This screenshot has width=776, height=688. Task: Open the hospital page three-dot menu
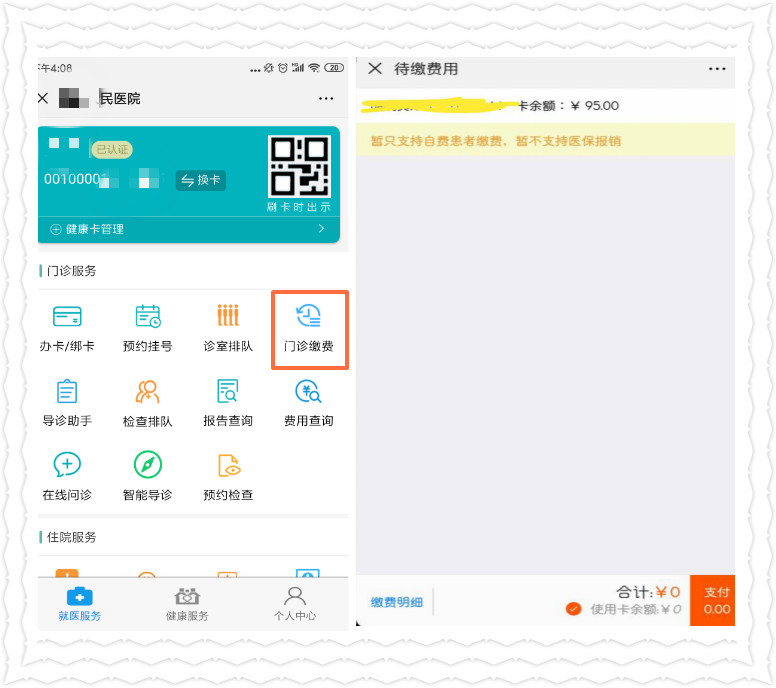pos(326,99)
